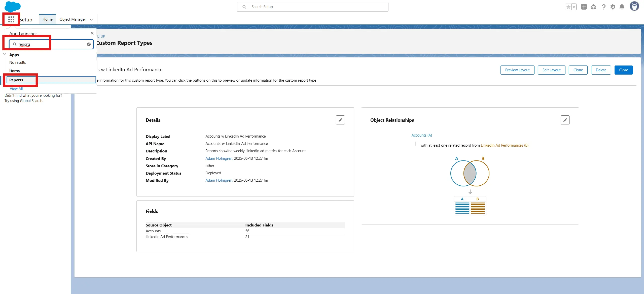Clear the App Launcher search text
644x294 pixels.
[x=89, y=44]
